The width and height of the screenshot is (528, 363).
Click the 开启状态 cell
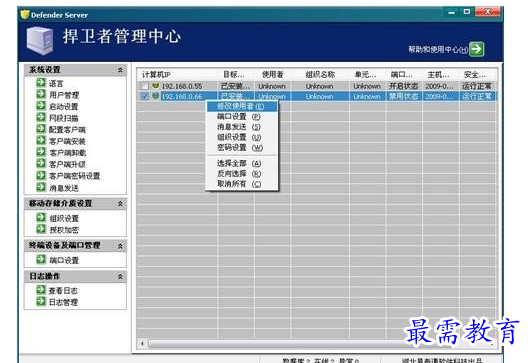tap(404, 86)
